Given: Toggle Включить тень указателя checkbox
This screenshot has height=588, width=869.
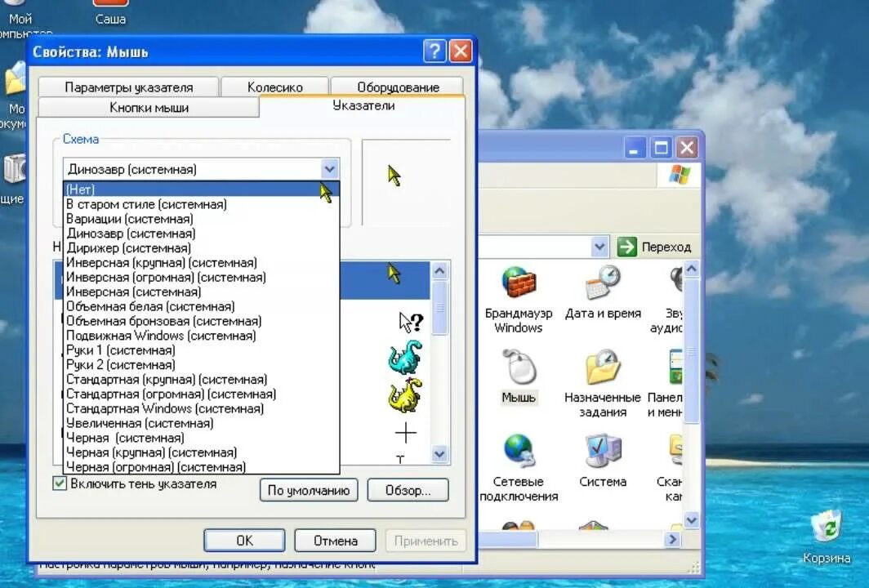Looking at the screenshot, I should (x=60, y=483).
